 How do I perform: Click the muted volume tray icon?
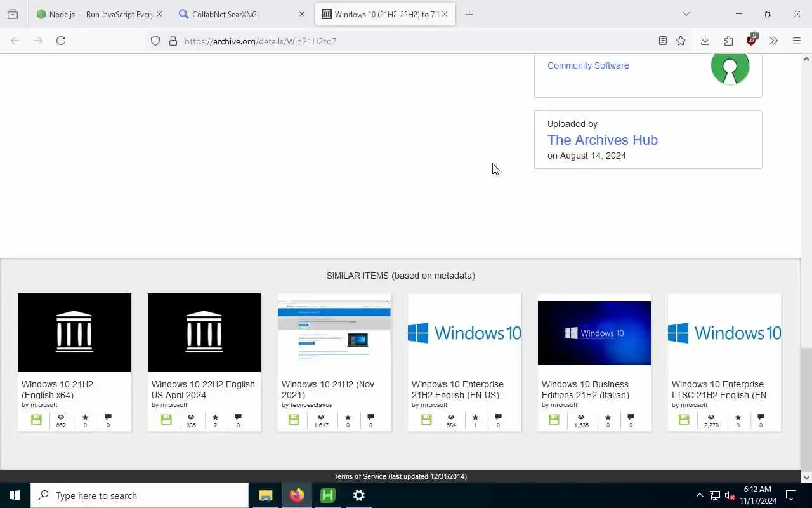[730, 495]
